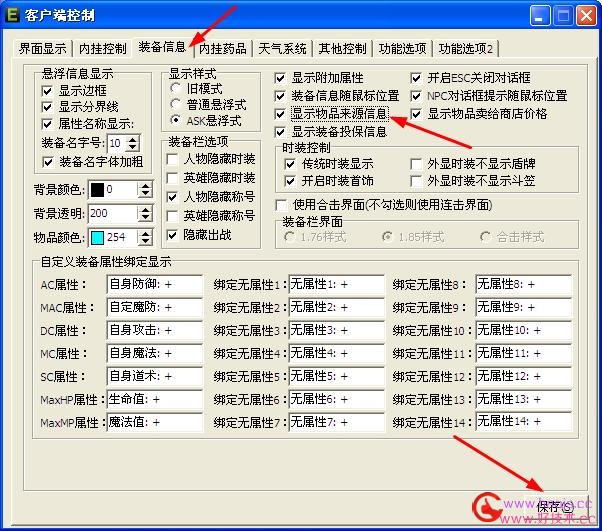The image size is (602, 531).
Task: Go to the 功能选项 tab
Action: (402, 49)
